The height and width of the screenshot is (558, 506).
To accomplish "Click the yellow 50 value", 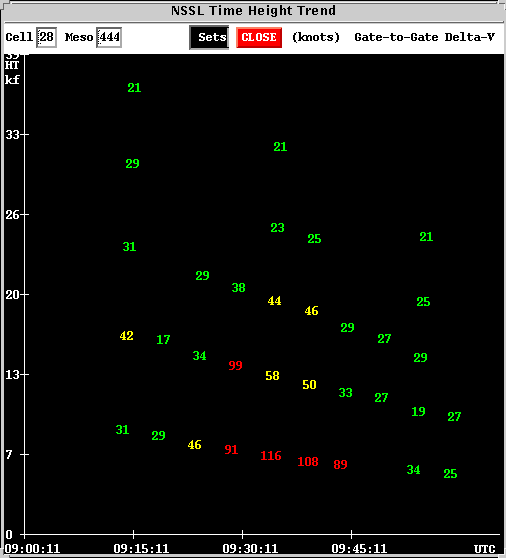I will [310, 385].
